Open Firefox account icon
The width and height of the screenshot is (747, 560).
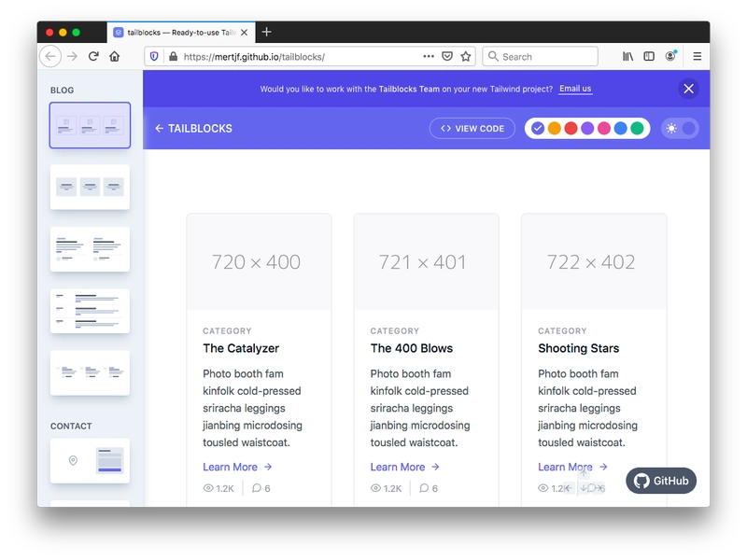tap(670, 56)
